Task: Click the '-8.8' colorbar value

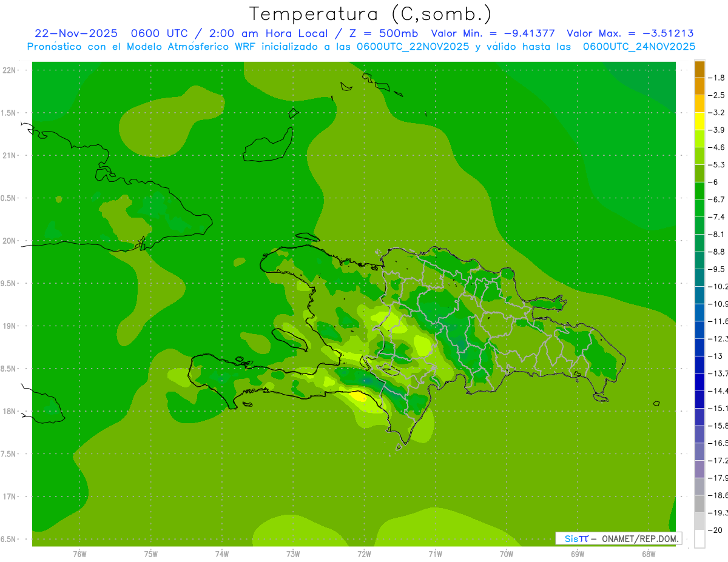Action: pyautogui.click(x=716, y=252)
